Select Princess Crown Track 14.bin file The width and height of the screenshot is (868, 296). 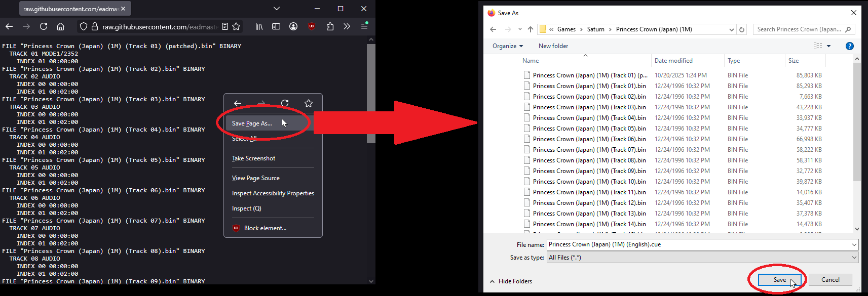coord(672,224)
